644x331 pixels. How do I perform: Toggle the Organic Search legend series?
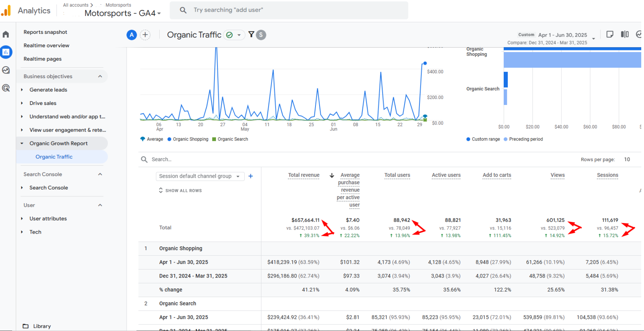pos(230,139)
